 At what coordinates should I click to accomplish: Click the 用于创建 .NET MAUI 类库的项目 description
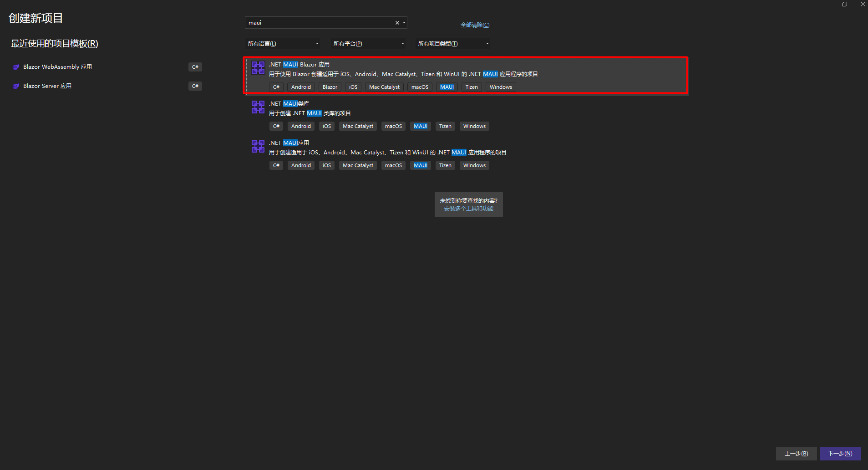point(310,113)
